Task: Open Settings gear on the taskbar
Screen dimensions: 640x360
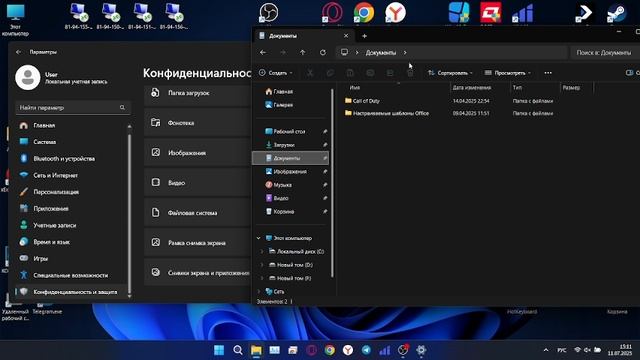Action: 421,350
